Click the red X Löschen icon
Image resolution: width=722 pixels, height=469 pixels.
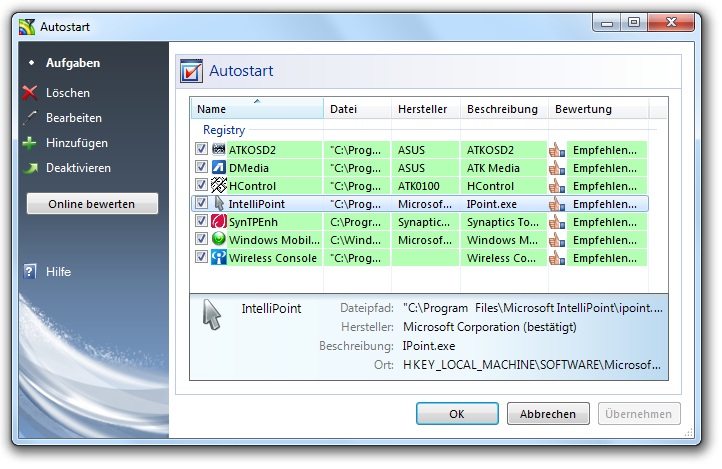pyautogui.click(x=30, y=93)
